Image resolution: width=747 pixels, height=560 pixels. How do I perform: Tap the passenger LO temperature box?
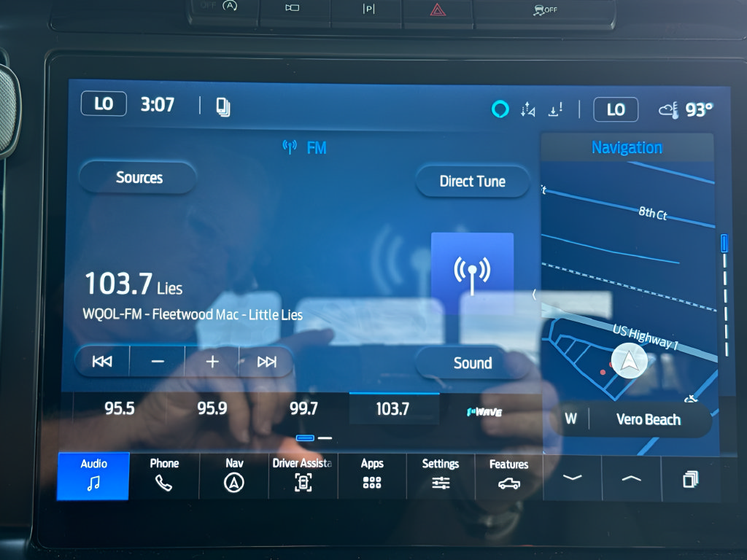(616, 109)
